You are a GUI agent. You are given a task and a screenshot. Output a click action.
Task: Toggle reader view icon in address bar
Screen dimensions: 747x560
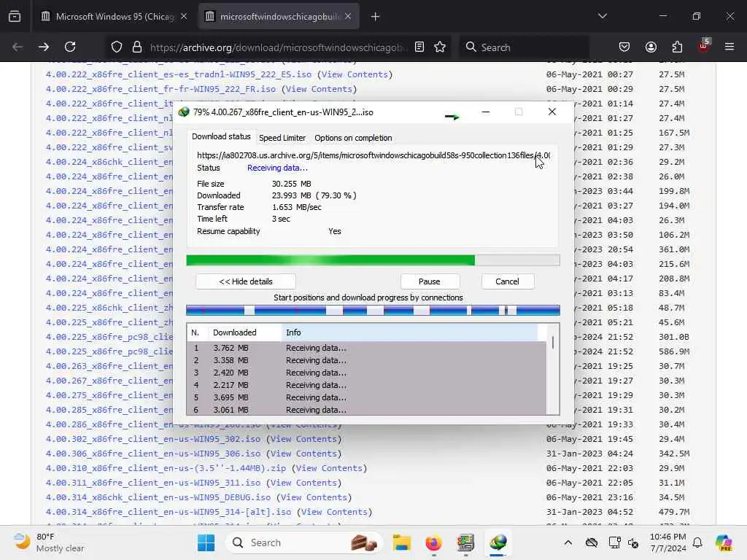pyautogui.click(x=419, y=47)
